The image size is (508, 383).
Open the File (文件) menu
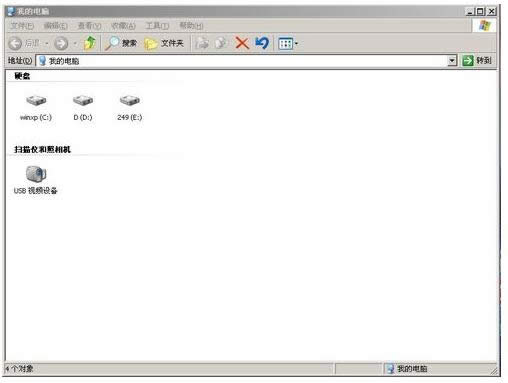[22, 26]
